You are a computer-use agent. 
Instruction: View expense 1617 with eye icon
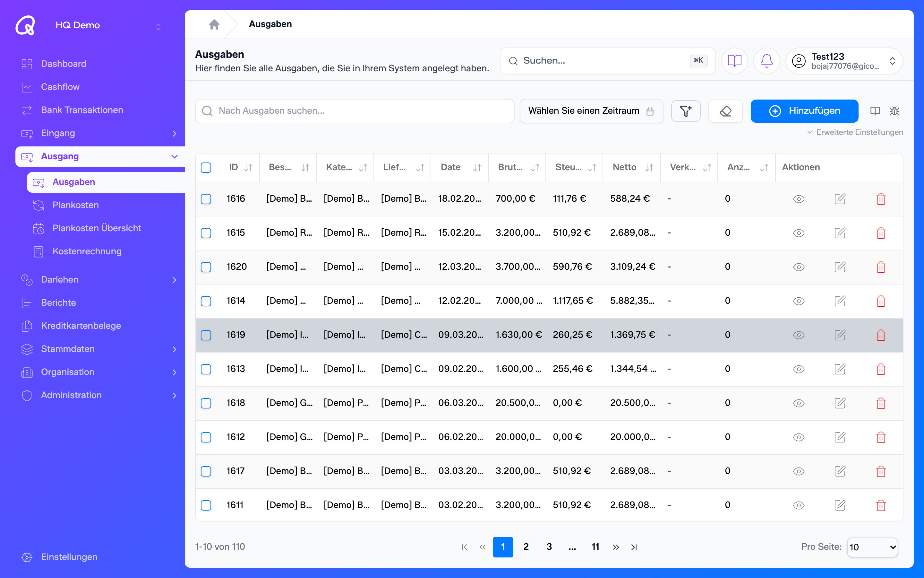(799, 471)
